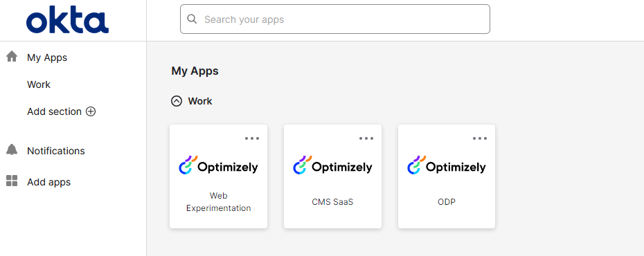
Task: Open Notifications in the sidebar
Action: (56, 151)
